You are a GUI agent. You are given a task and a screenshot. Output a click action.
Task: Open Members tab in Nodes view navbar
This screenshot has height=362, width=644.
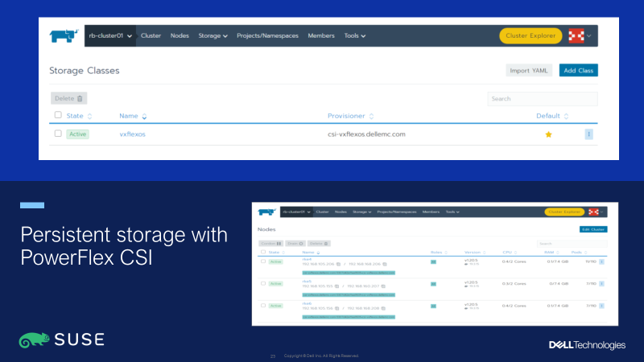[x=431, y=212]
